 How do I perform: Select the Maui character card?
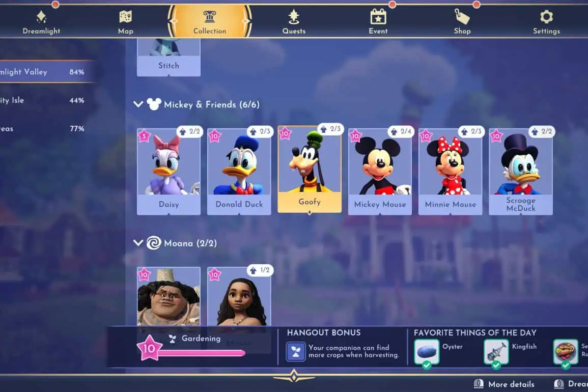coord(169,296)
